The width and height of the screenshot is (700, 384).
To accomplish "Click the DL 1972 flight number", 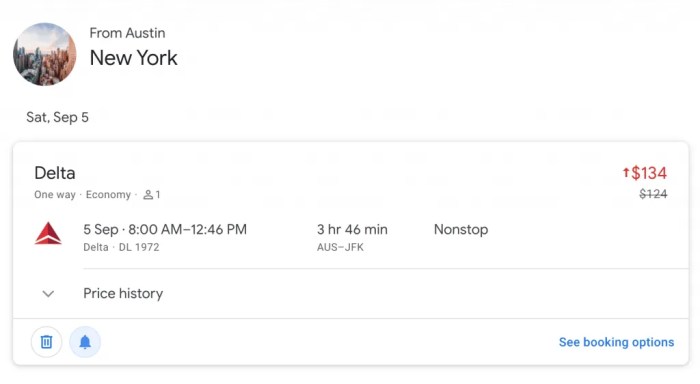I will click(139, 247).
